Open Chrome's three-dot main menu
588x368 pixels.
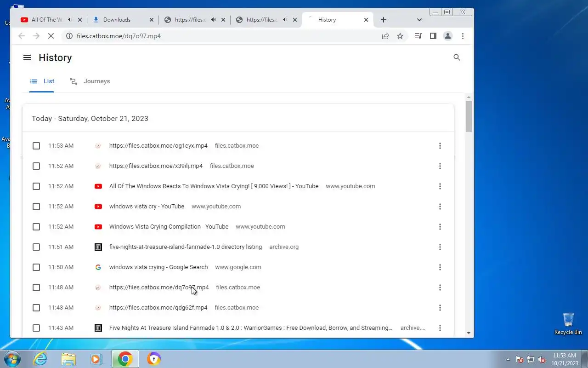[x=463, y=36]
